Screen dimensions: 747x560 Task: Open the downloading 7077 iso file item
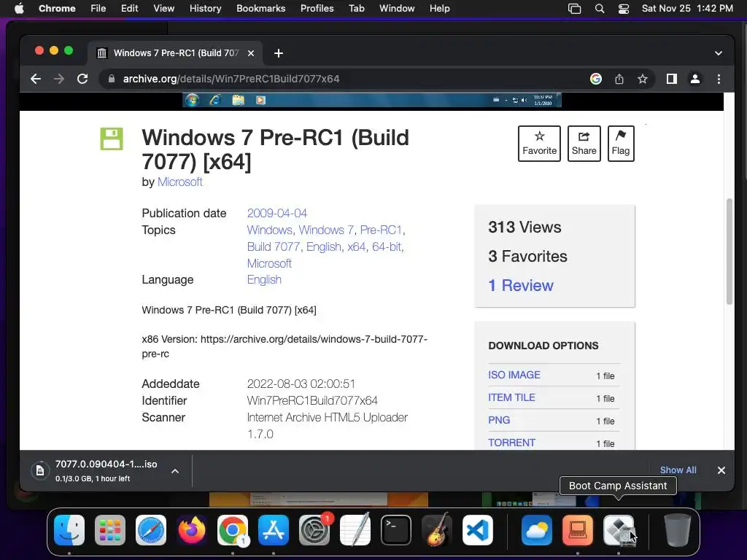(x=94, y=471)
